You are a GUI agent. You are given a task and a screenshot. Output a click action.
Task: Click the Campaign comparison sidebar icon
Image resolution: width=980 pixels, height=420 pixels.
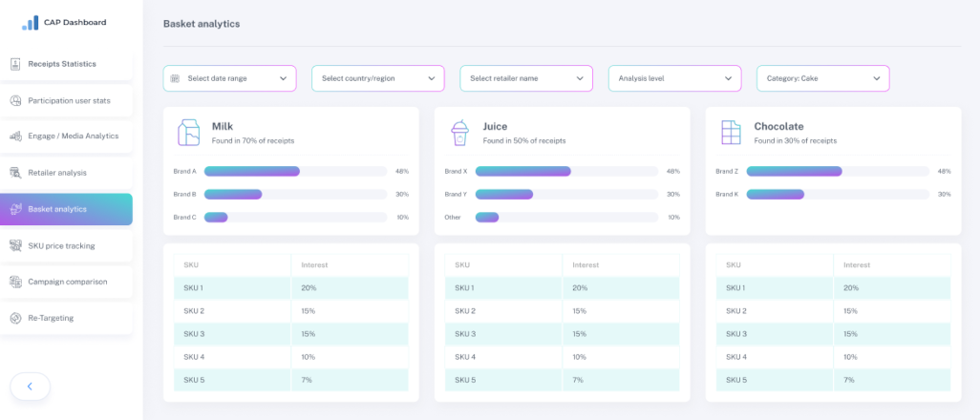(16, 282)
